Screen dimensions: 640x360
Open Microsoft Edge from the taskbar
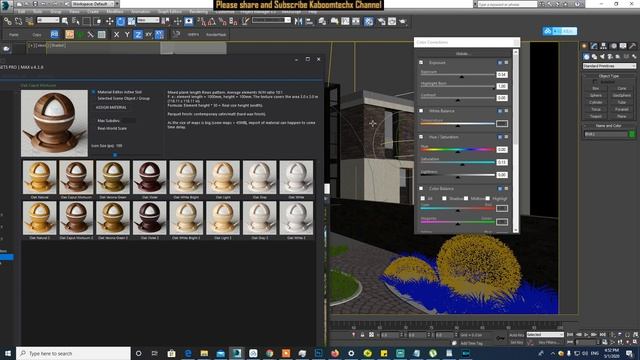(188, 353)
